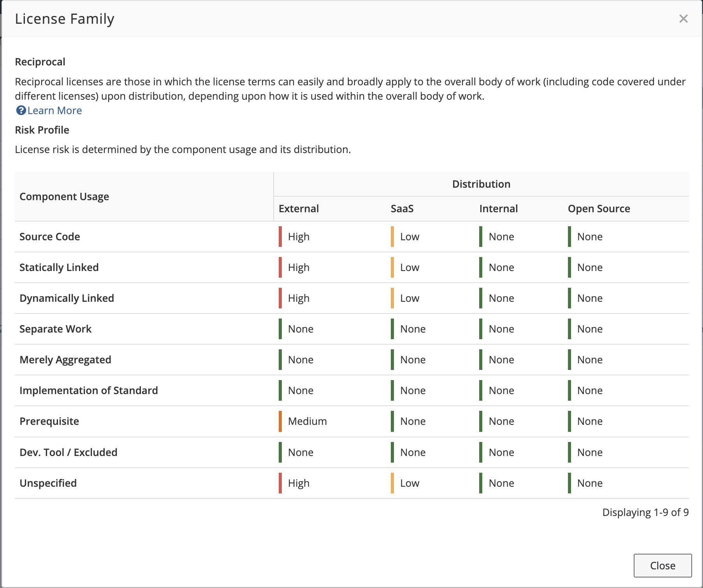Click the red bar in Source Code row
703x588 pixels.
[x=280, y=237]
